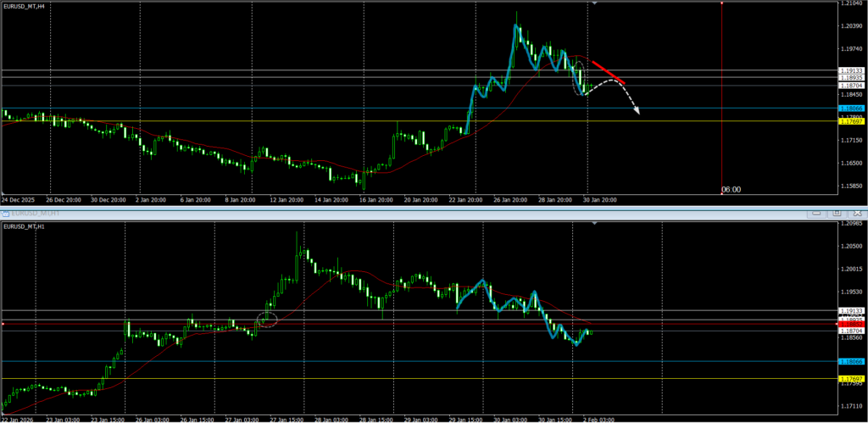
Task: Click the H1 chart window title bar icon
Action: click(x=5, y=214)
